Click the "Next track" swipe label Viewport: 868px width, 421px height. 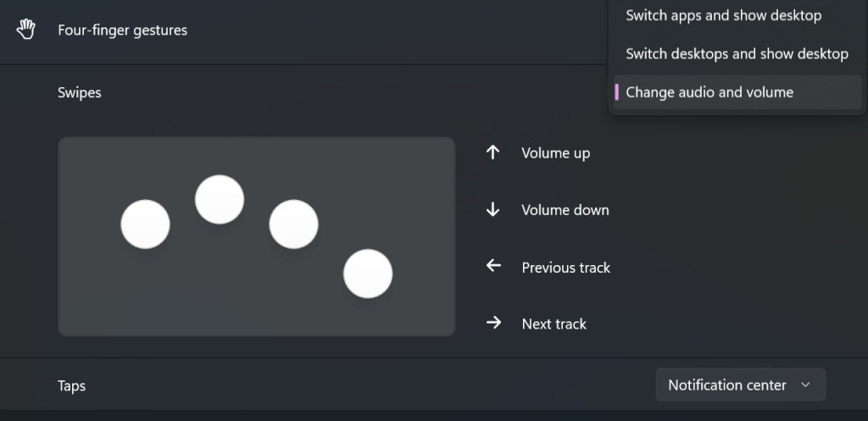(x=554, y=324)
